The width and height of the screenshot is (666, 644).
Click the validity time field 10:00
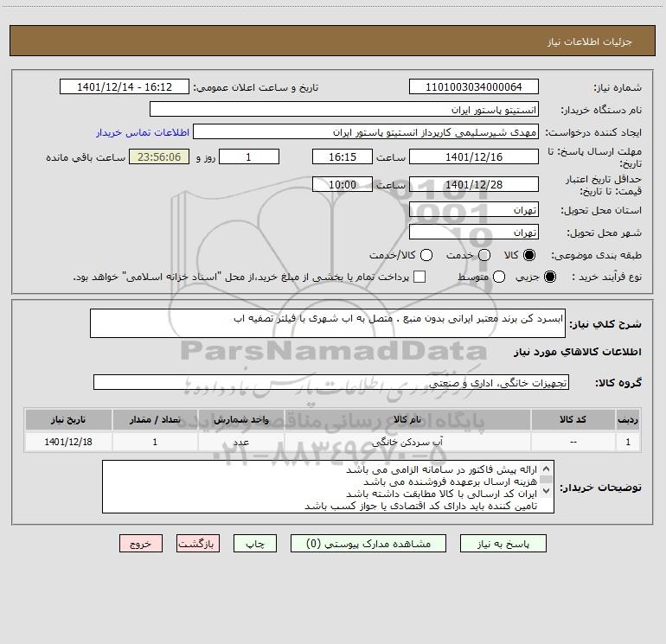point(343,184)
